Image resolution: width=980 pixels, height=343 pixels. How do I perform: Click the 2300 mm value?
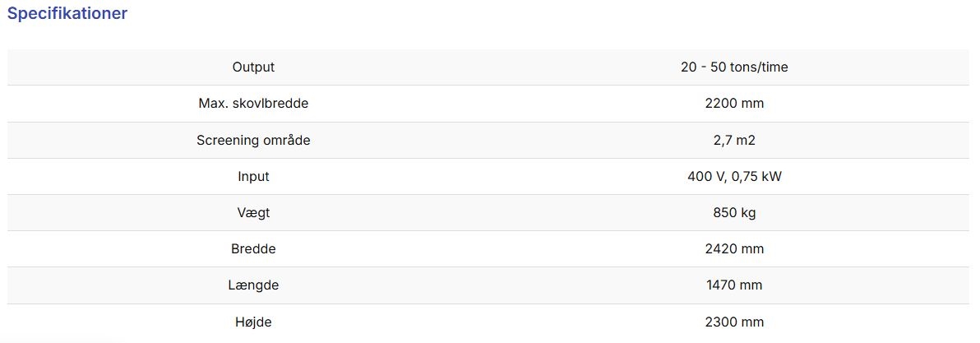click(x=734, y=322)
